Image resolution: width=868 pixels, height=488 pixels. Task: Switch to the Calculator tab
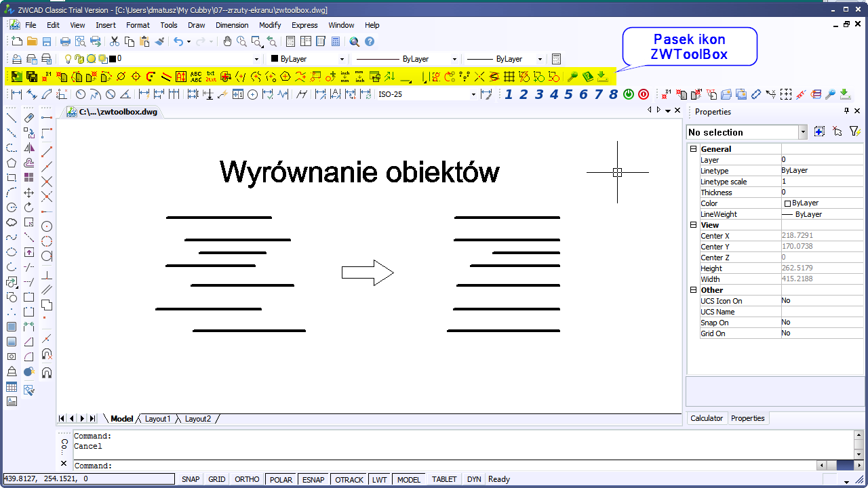pyautogui.click(x=707, y=418)
